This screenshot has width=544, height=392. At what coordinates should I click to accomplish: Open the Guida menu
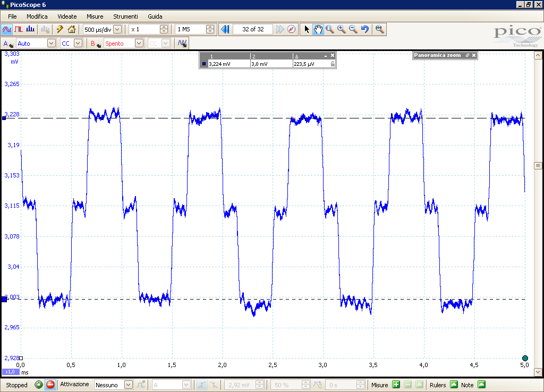[155, 16]
